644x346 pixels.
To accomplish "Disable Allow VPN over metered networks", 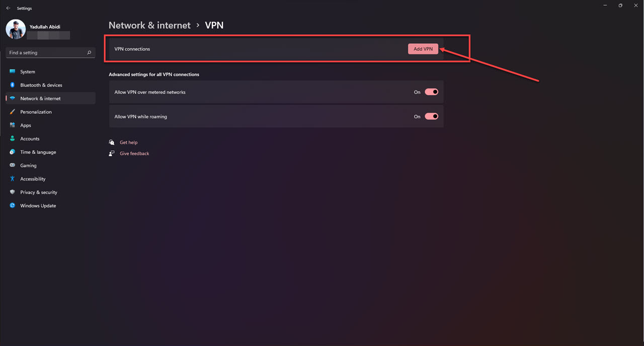I will click(x=432, y=92).
